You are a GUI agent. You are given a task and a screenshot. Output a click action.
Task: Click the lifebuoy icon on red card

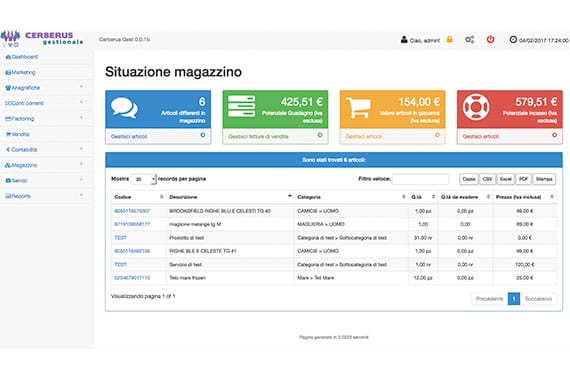[x=476, y=107]
